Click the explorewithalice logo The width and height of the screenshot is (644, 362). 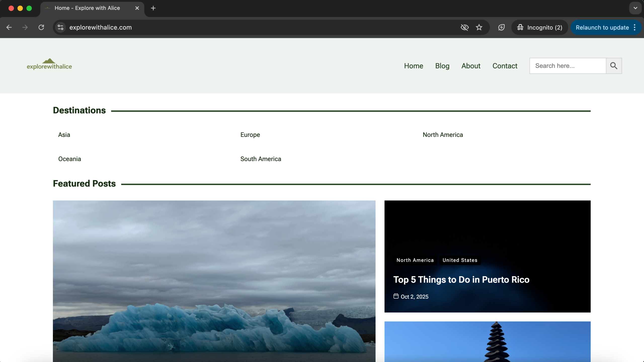coord(49,64)
